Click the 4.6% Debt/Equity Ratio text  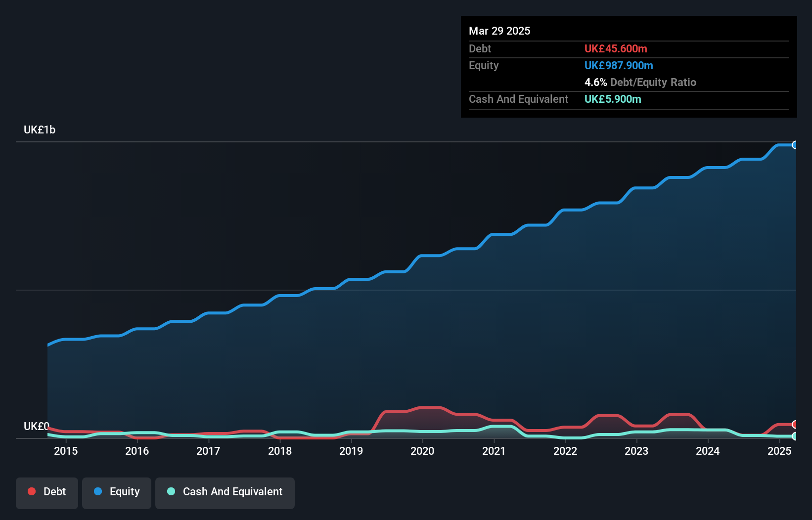coord(640,83)
